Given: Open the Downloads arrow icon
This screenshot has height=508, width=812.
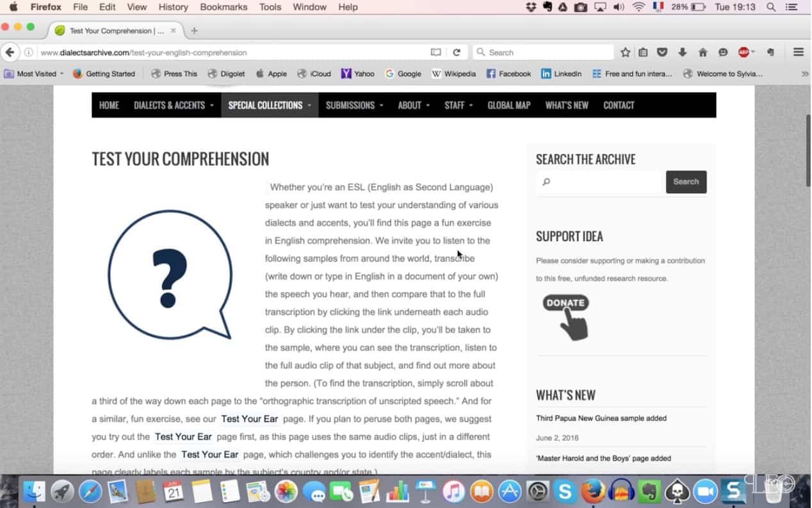Looking at the screenshot, I should 683,52.
